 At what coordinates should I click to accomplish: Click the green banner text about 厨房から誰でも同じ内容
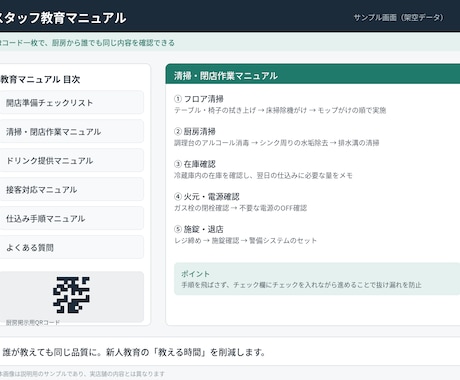[87, 43]
